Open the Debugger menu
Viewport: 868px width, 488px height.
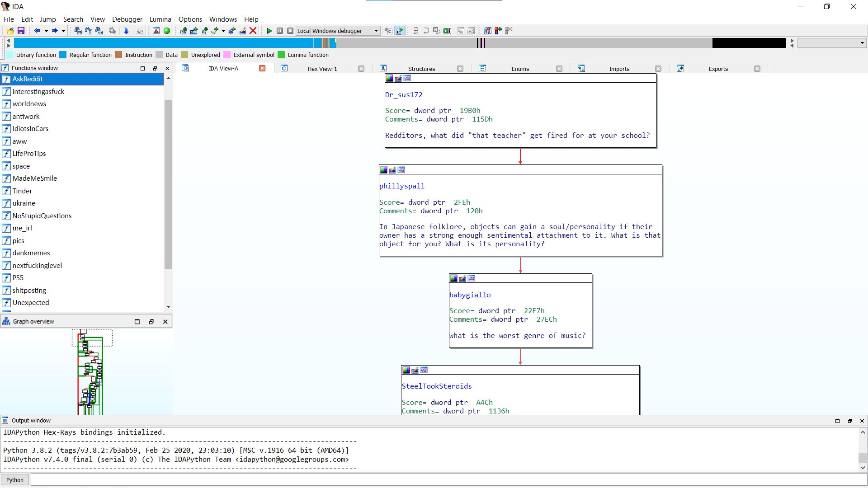click(x=127, y=19)
